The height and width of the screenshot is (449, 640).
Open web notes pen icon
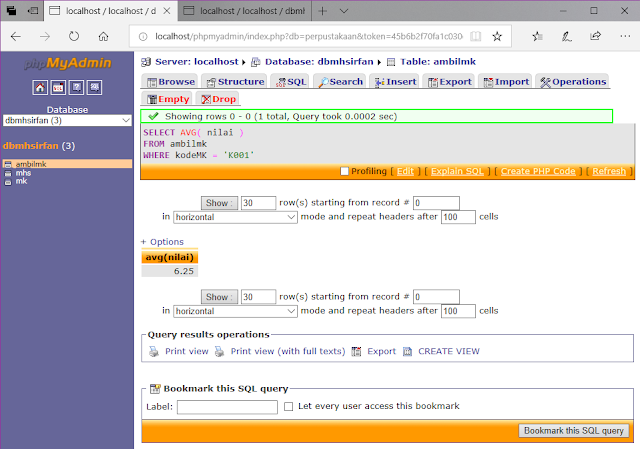point(567,37)
